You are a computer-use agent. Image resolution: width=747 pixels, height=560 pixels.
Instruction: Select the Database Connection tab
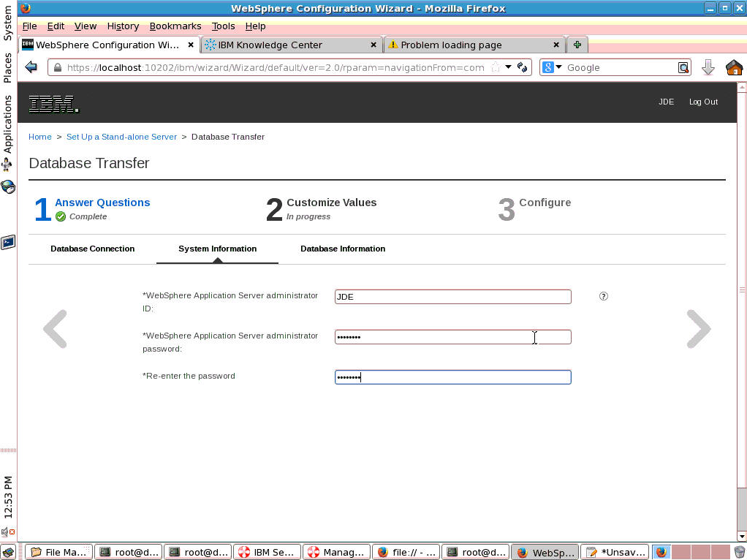pyautogui.click(x=92, y=249)
